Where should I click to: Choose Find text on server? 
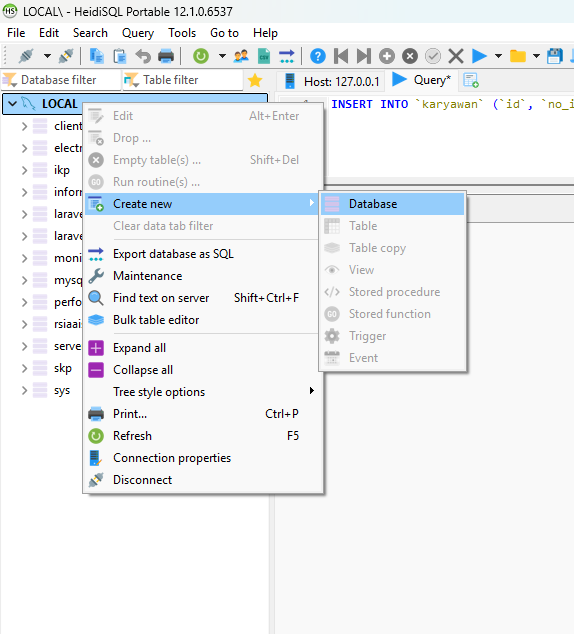[202, 298]
